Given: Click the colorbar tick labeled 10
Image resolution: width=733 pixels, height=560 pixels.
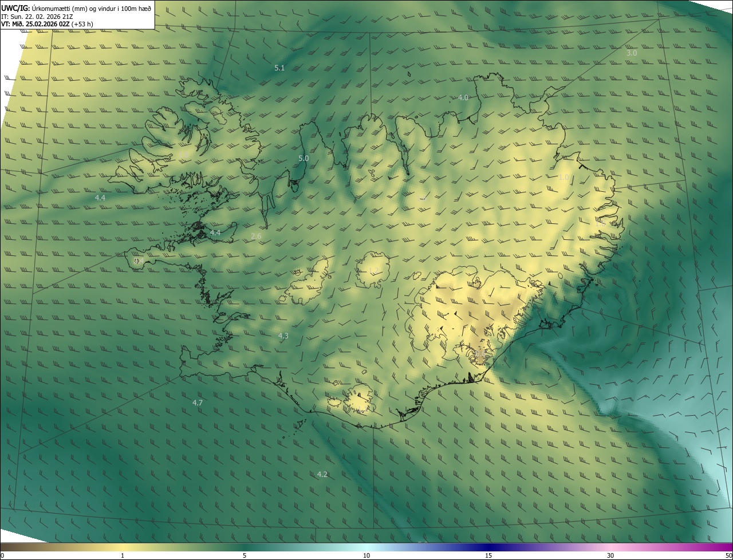Looking at the screenshot, I should tap(366, 556).
